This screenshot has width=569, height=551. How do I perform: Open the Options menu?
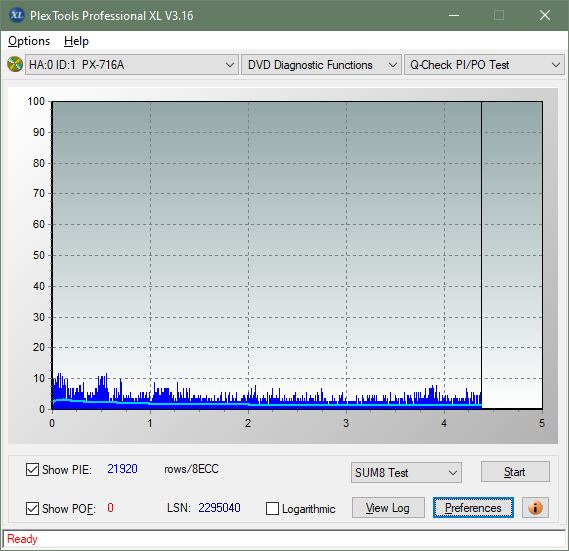[29, 41]
